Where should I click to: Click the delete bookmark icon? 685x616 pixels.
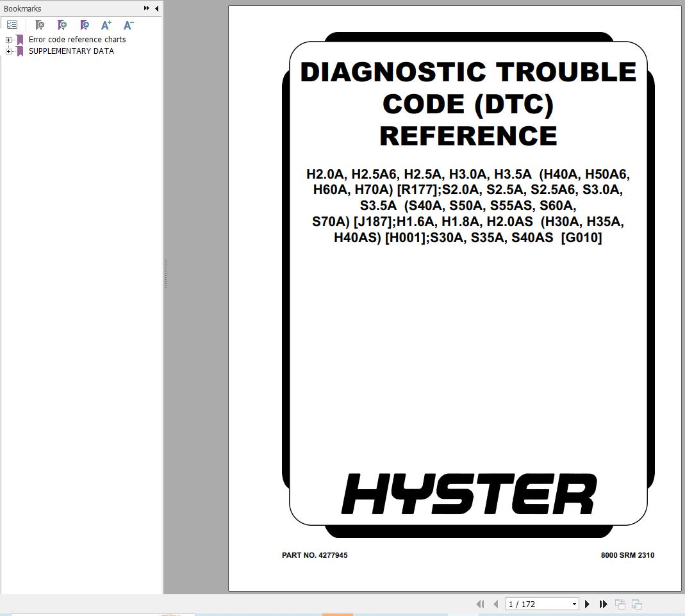[39, 25]
